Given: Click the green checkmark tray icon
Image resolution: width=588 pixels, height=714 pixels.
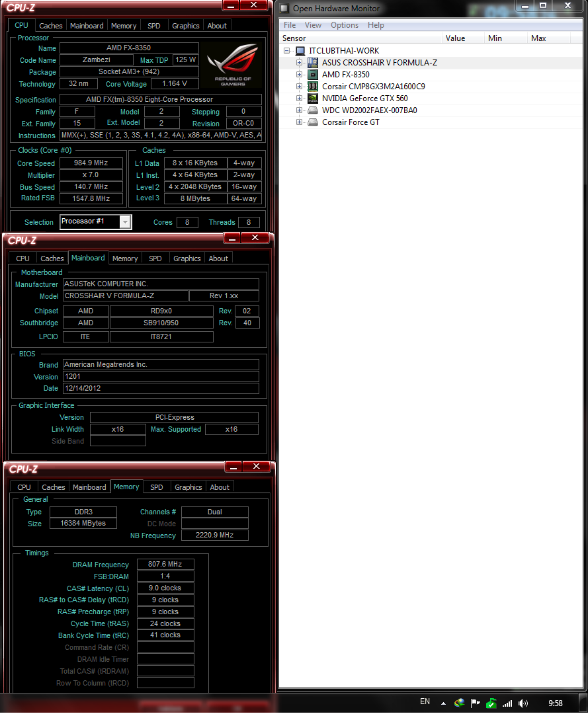Looking at the screenshot, I should [491, 703].
